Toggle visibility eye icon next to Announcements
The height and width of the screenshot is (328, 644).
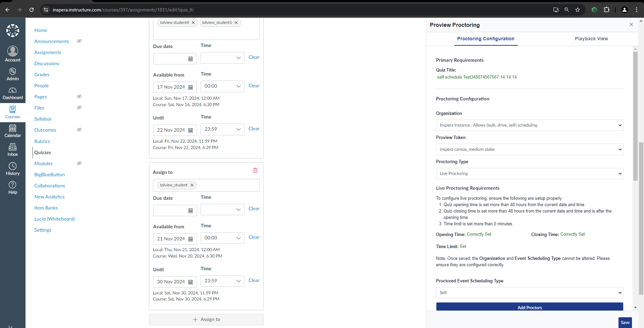pyautogui.click(x=79, y=41)
